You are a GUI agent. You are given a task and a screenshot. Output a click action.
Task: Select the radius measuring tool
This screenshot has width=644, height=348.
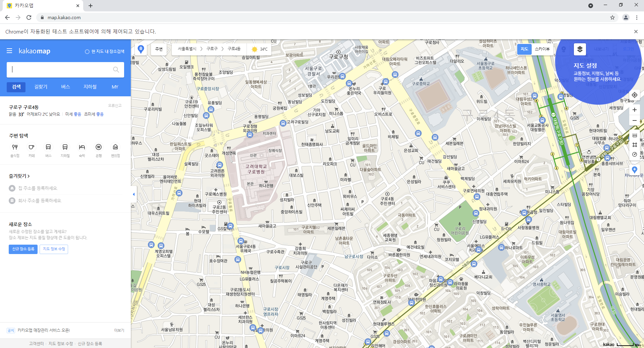click(x=635, y=154)
